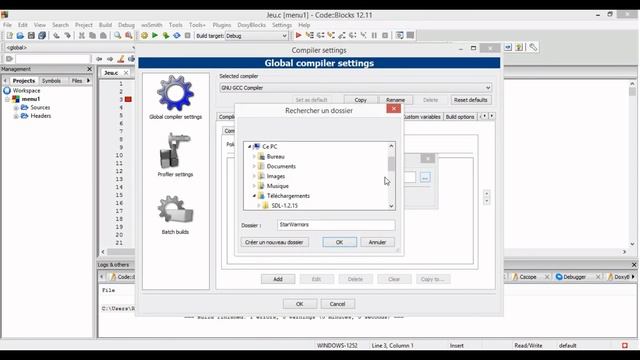640x360 pixels.
Task: Click Cancel in Compiler settings window
Action: pyautogui.click(x=338, y=304)
